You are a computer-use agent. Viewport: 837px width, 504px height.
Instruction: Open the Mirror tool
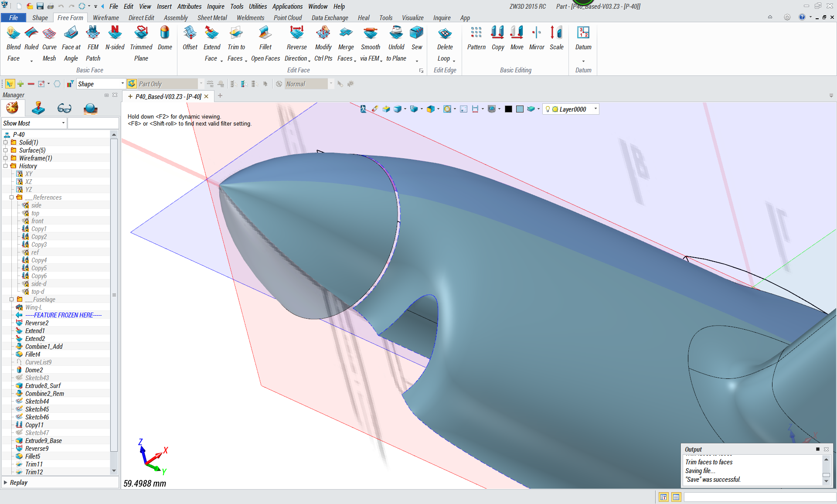pos(537,33)
